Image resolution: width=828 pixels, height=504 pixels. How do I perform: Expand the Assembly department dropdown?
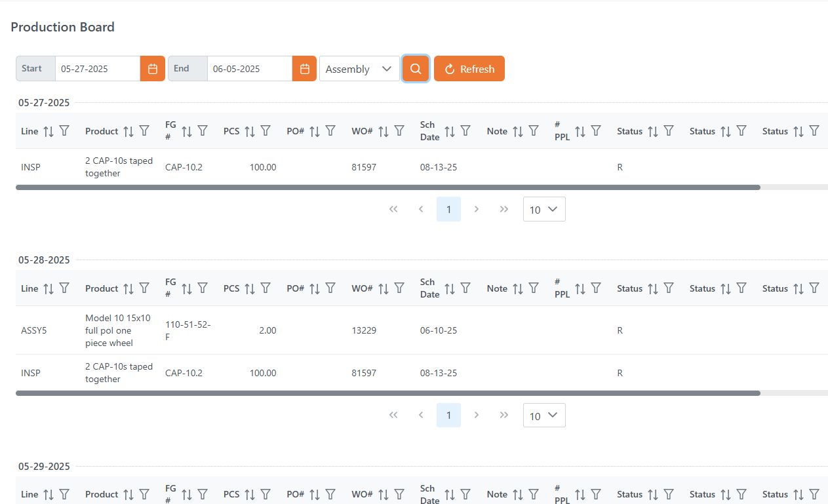[359, 69]
